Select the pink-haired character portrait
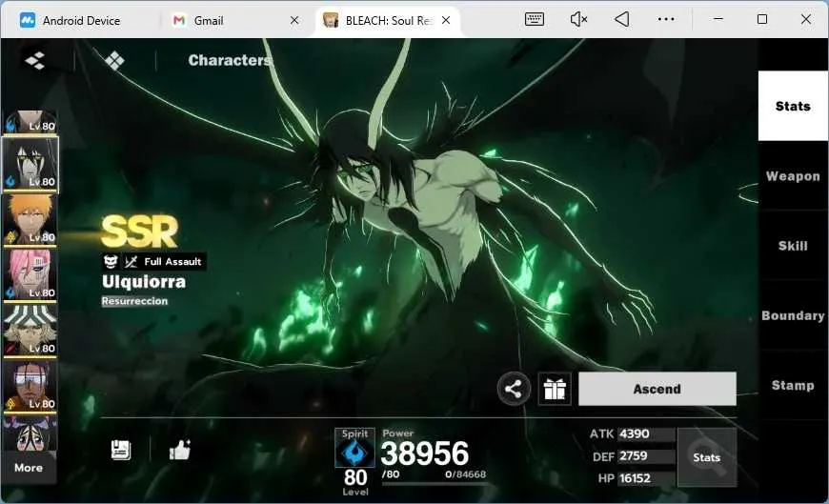Viewport: 829px width, 504px height. click(30, 275)
